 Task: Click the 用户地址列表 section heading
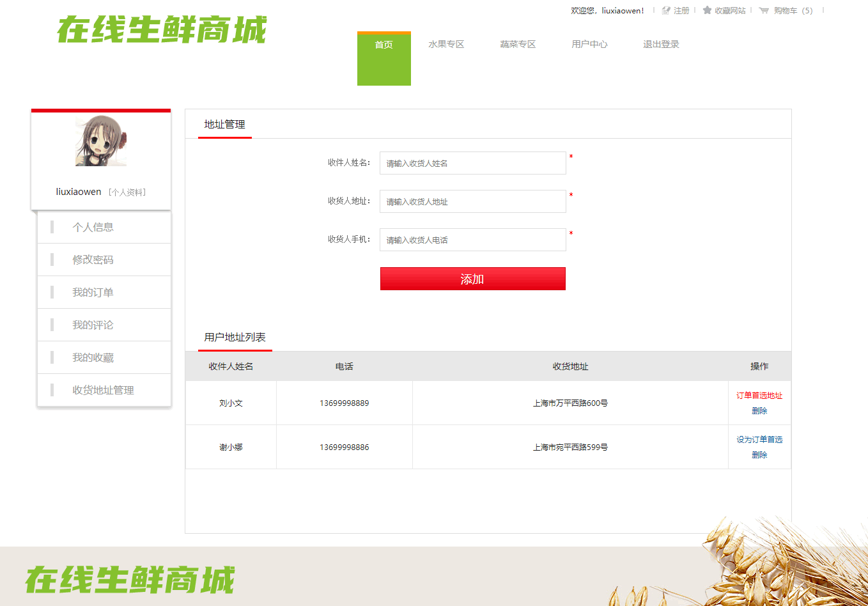tap(235, 338)
